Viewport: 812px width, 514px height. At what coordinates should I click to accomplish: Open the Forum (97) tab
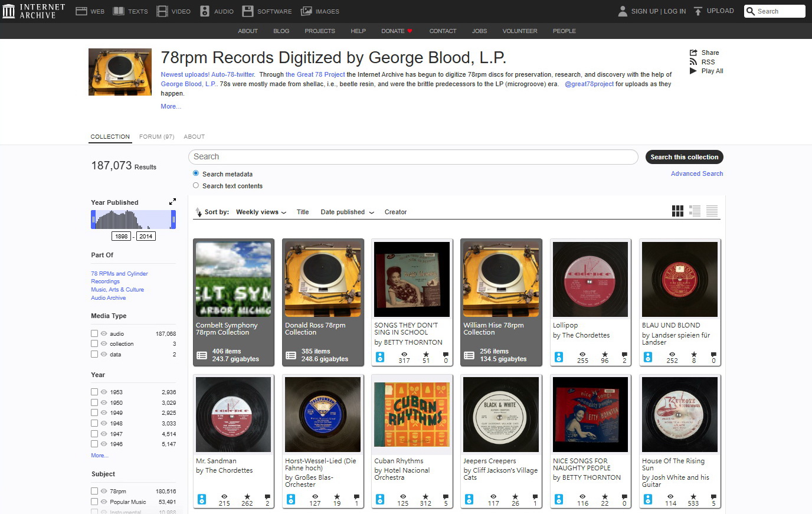[156, 136]
